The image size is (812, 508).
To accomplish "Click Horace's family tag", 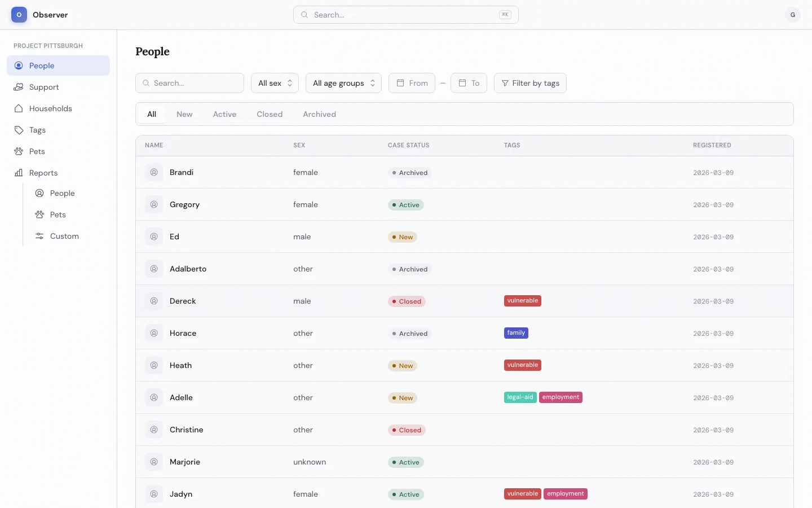I will pos(516,333).
